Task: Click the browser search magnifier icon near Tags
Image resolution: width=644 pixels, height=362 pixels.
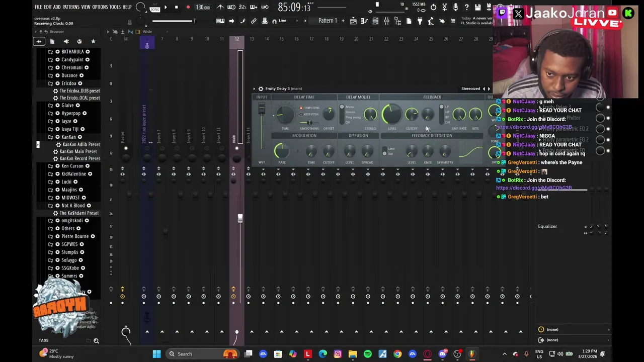Action: click(96, 341)
